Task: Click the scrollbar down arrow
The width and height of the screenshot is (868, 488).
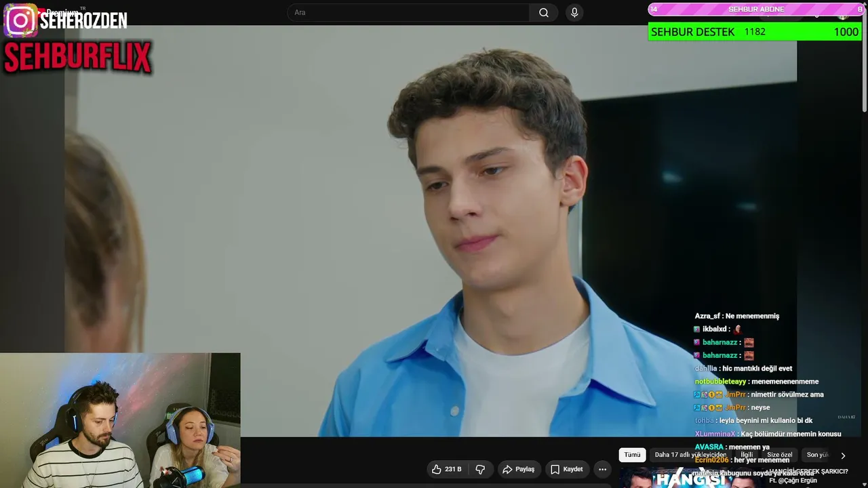Action: tap(864, 483)
